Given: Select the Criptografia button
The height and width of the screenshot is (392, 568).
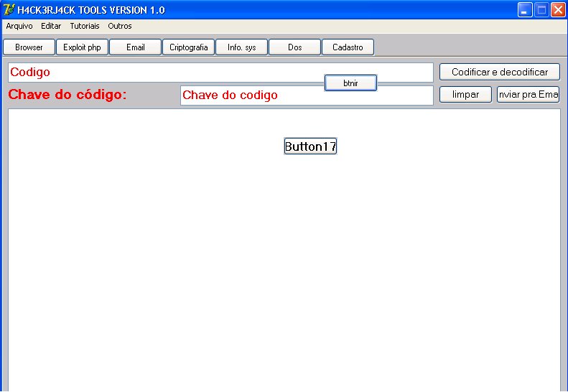Looking at the screenshot, I should 189,47.
